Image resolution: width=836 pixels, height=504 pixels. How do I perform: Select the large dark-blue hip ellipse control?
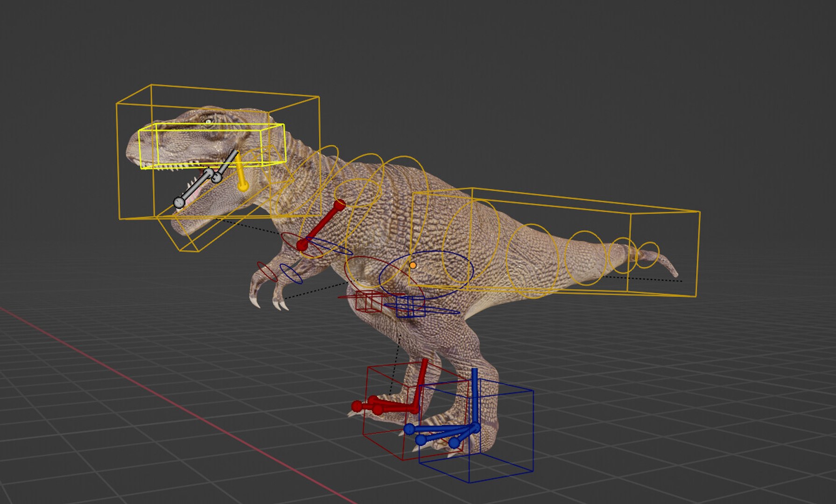coord(426,275)
